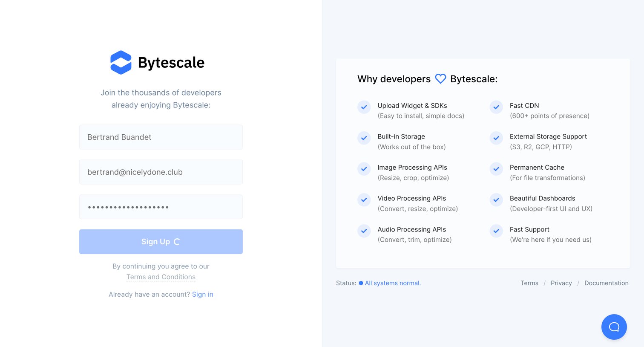
Task: Open the chat support bubble icon
Action: pos(614,327)
